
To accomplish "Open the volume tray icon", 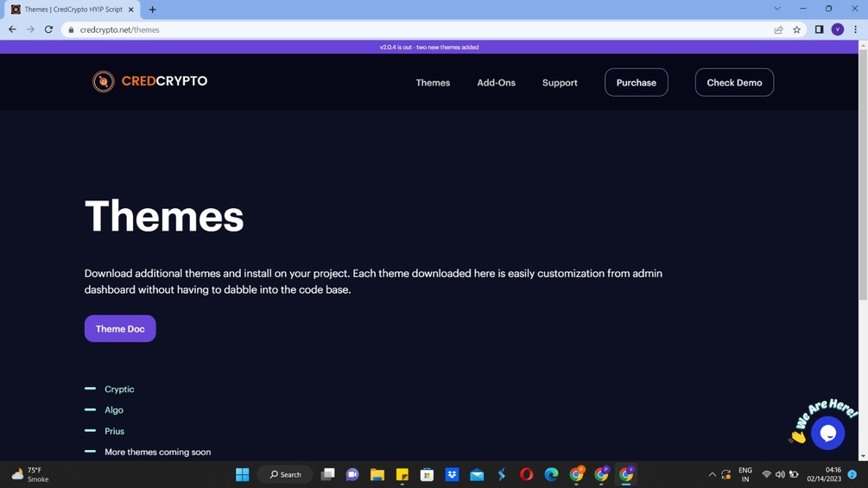I will [x=780, y=475].
